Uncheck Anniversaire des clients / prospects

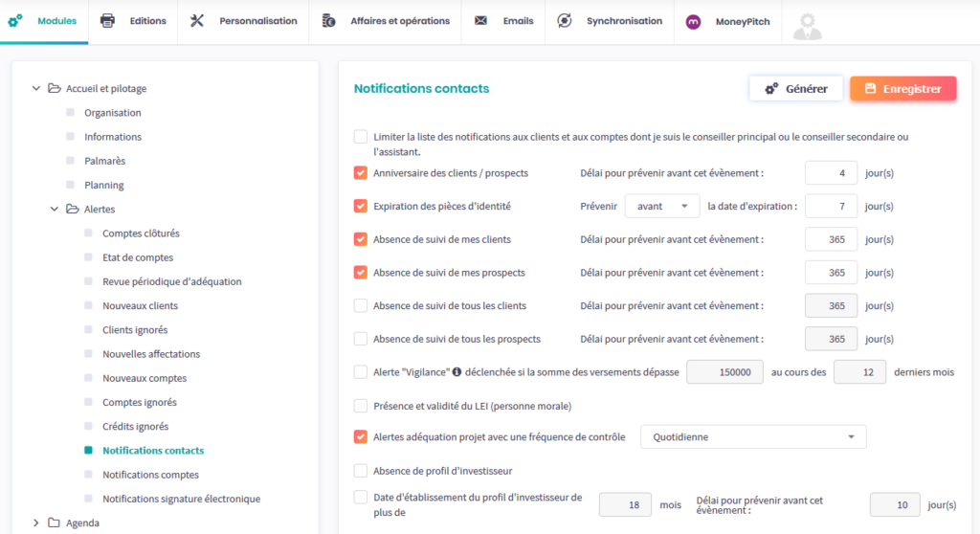[360, 173]
